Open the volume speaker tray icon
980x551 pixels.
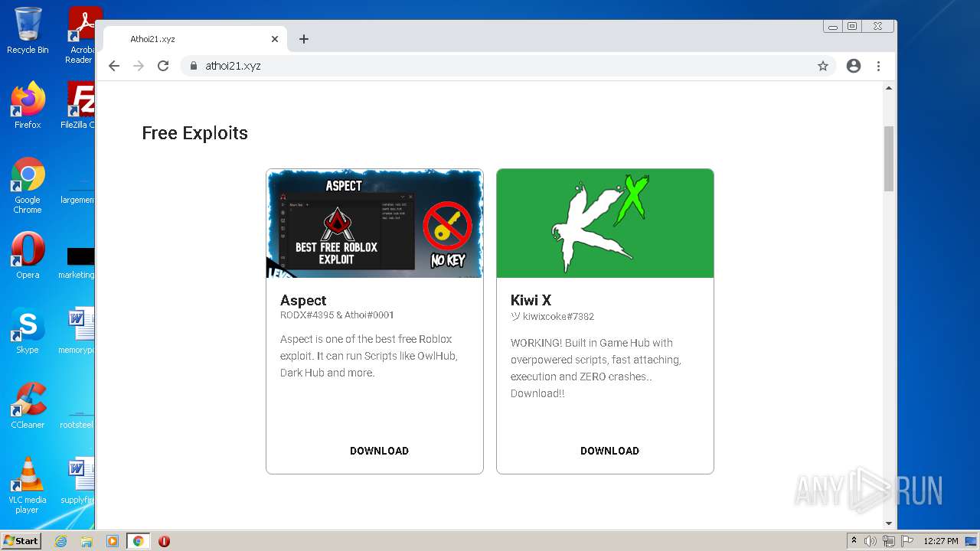[x=871, y=541]
